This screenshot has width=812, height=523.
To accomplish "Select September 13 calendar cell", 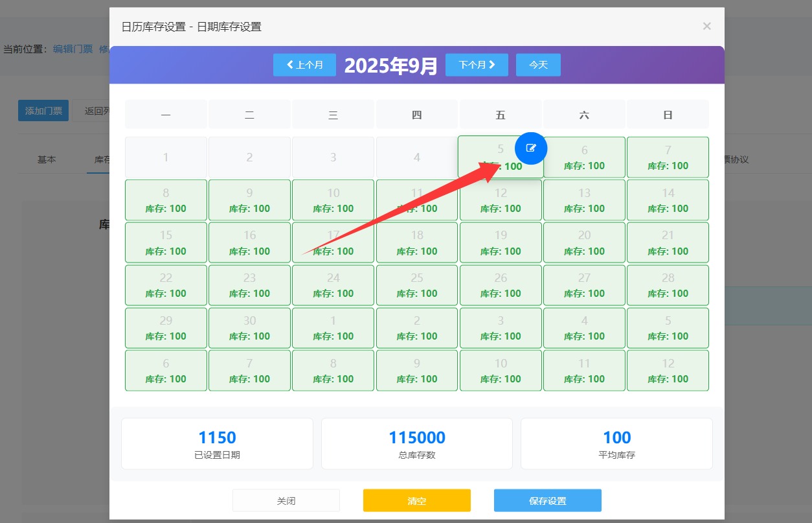I will [x=584, y=200].
